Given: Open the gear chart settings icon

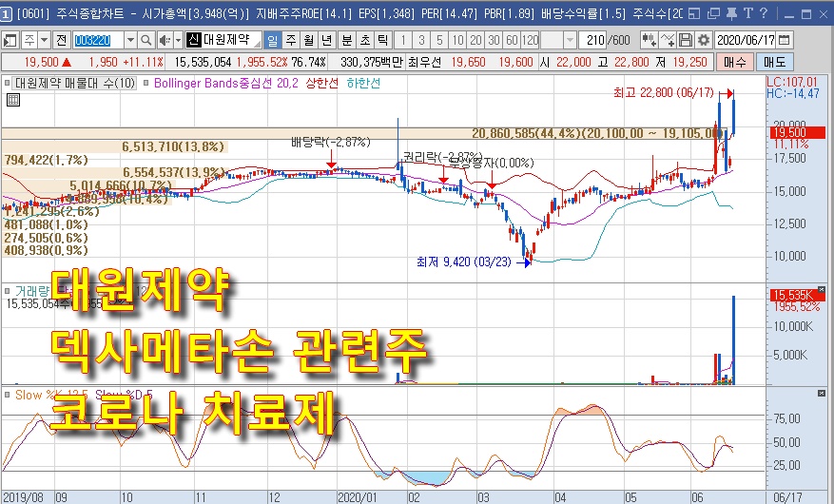Looking at the screenshot, I should (x=704, y=40).
